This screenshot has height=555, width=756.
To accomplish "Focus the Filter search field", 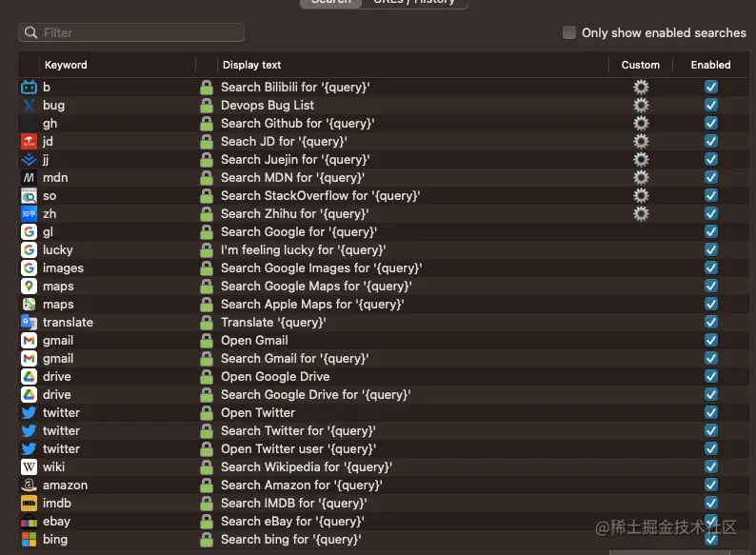I will pyautogui.click(x=131, y=32).
